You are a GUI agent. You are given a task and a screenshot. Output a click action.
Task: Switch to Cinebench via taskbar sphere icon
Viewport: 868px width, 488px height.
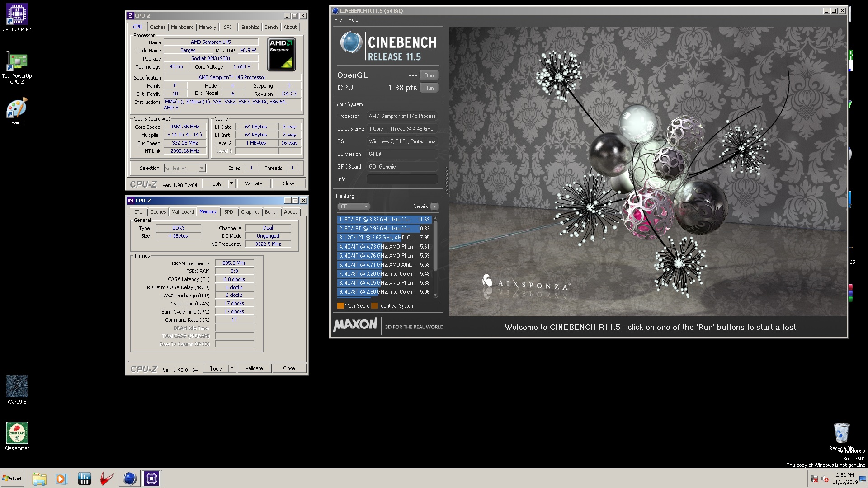click(x=129, y=479)
